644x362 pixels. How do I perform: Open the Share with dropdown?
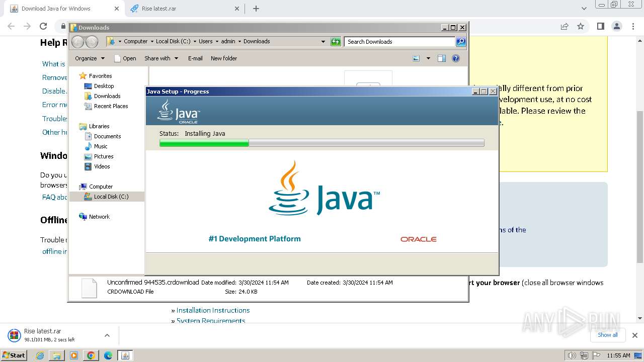point(161,58)
